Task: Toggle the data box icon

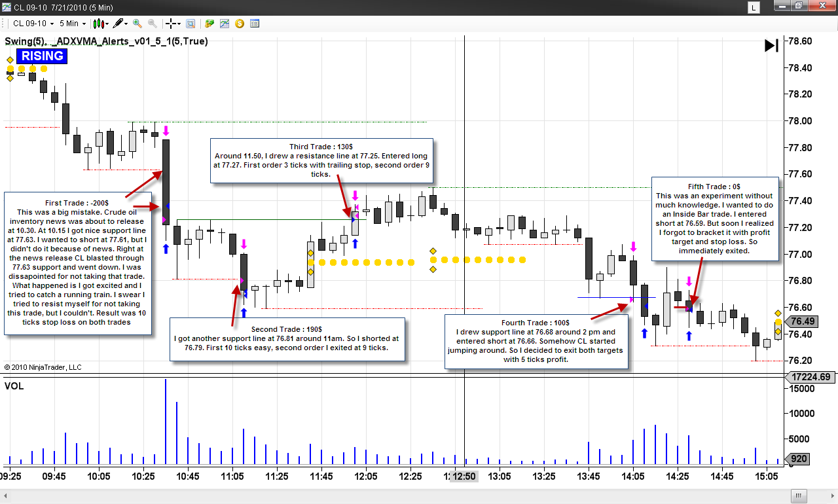Action: point(191,24)
